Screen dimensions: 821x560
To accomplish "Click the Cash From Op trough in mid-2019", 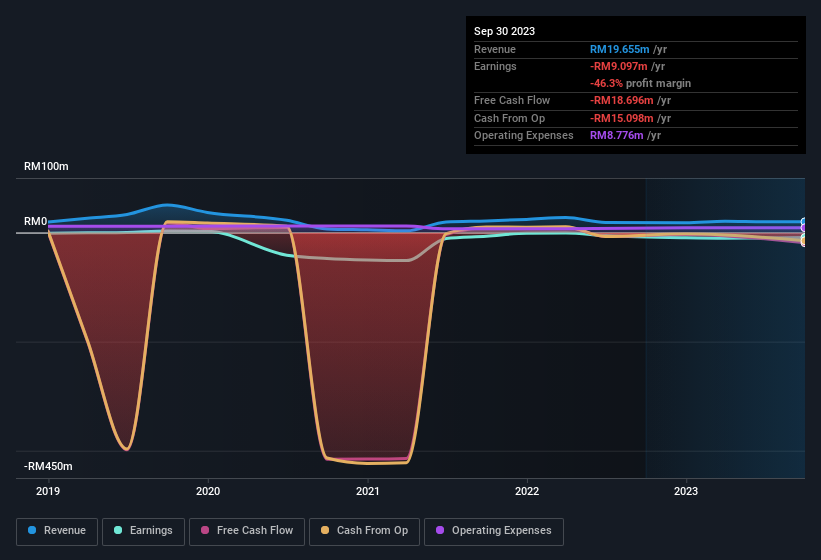I will [127, 449].
